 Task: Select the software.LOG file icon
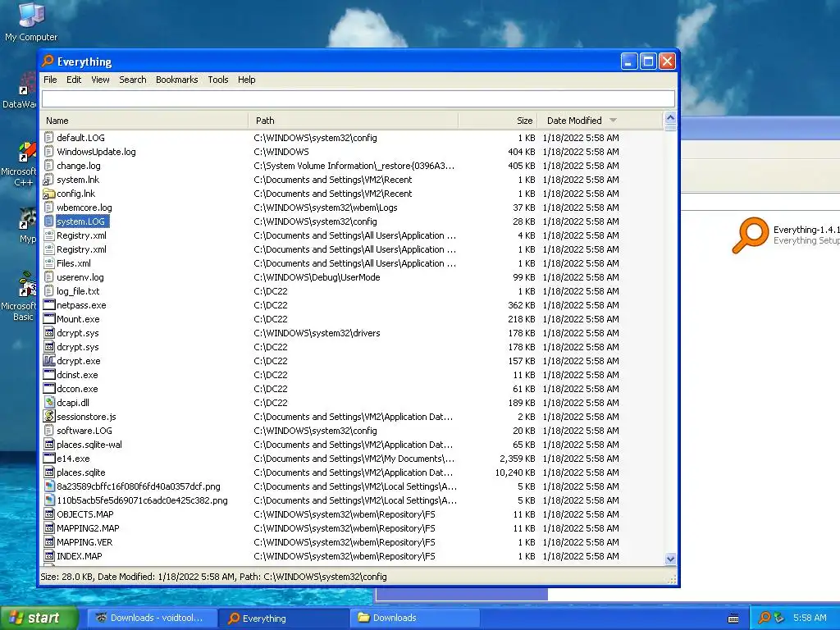coord(48,430)
